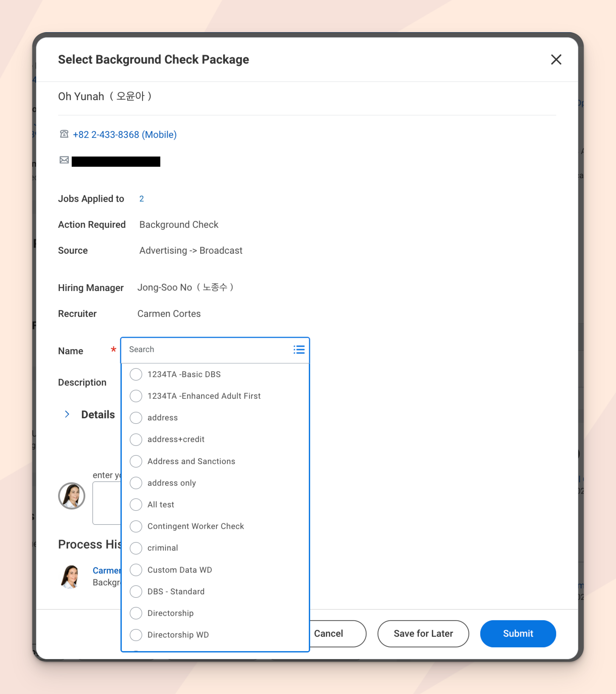Viewport: 616px width, 694px height.
Task: Open the Jobs Applied to count link
Action: (142, 199)
